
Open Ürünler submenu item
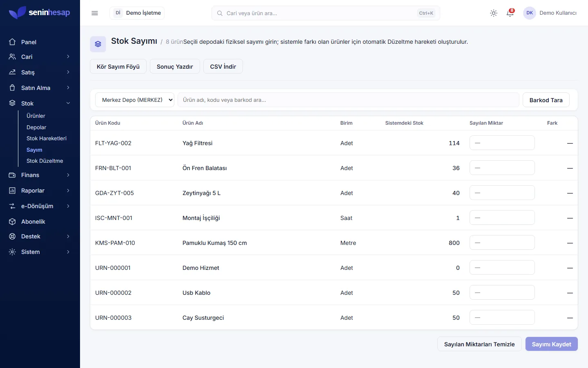pos(36,116)
